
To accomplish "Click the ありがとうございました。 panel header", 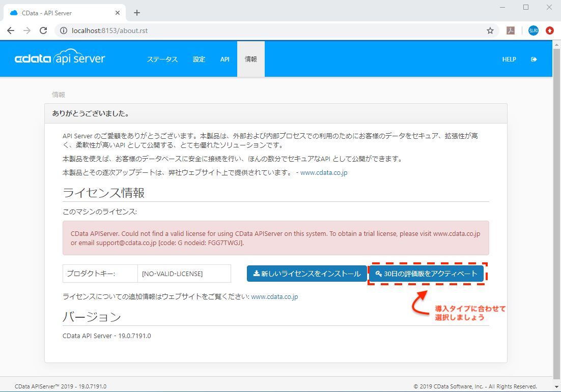I will [x=276, y=113].
